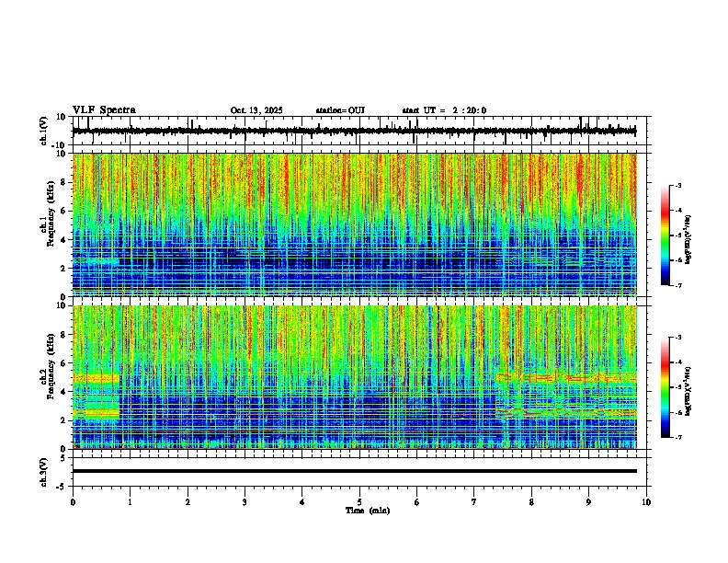
Task: Click time axis tick label '0'
Action: click(x=73, y=502)
